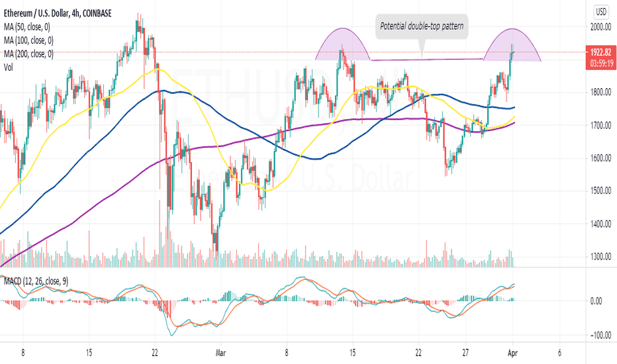Click the countdown timer 03:59:19
The width and height of the screenshot is (617, 364).
(x=600, y=64)
